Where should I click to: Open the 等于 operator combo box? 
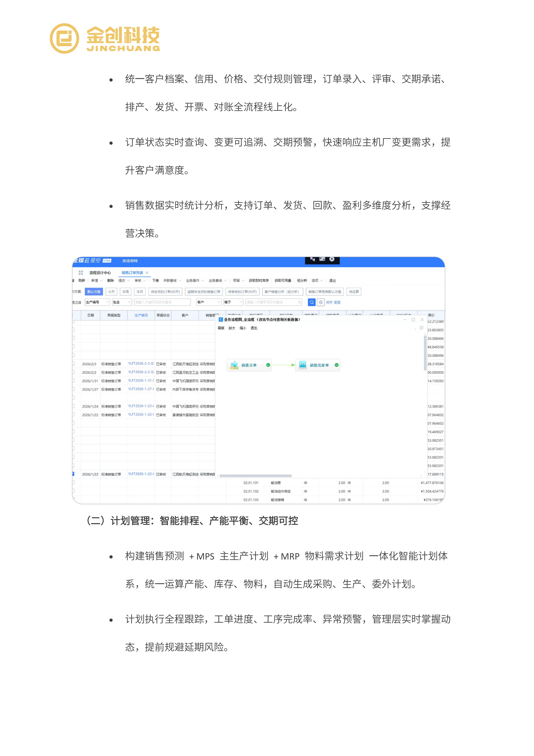tap(233, 302)
